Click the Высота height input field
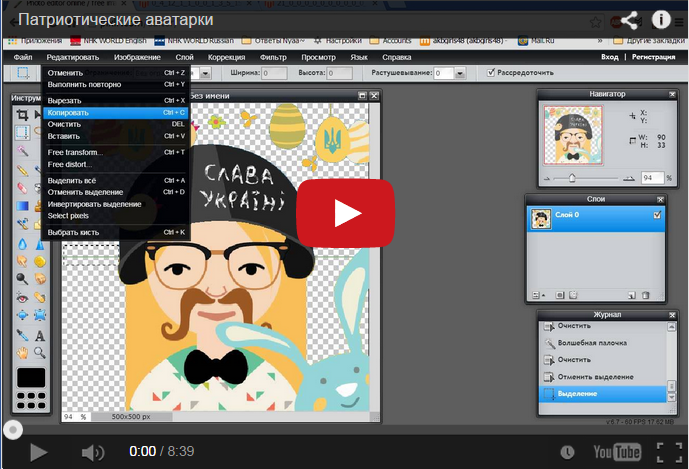The width and height of the screenshot is (689, 469). click(339, 73)
